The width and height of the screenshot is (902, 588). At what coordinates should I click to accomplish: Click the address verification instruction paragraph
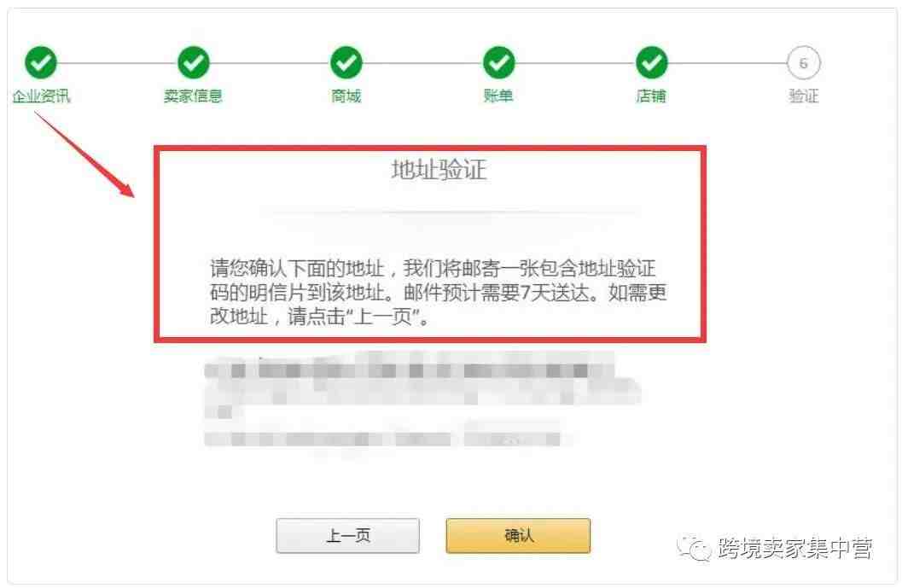pos(439,292)
